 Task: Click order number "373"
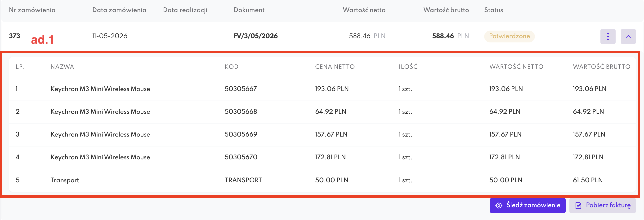[x=14, y=36]
